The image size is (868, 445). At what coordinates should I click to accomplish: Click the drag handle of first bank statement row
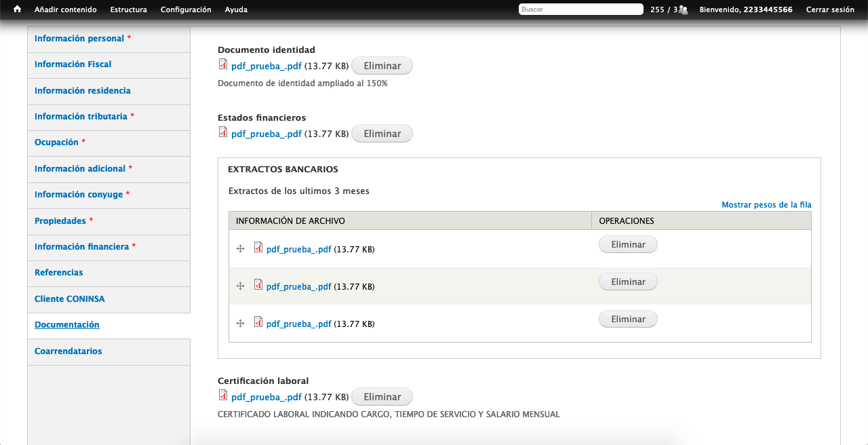pos(240,249)
